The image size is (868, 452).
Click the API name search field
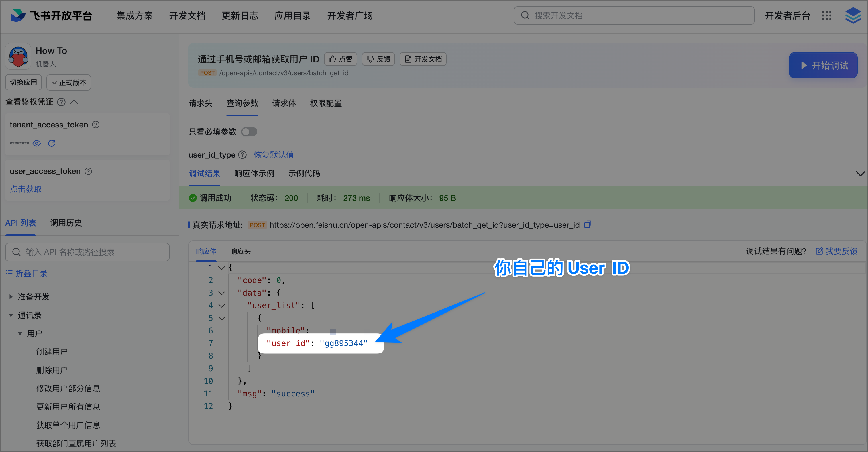(x=87, y=251)
